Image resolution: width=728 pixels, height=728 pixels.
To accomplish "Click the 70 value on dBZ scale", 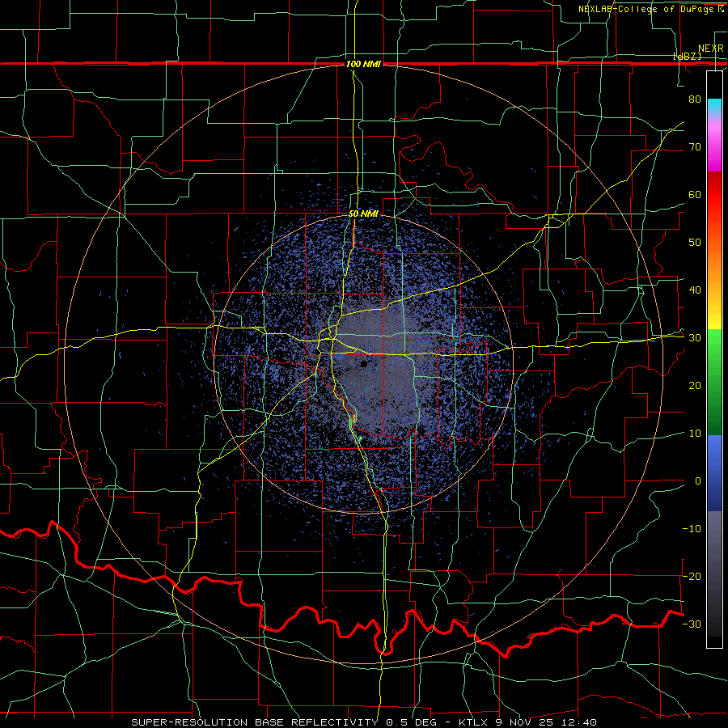I will (x=695, y=146).
